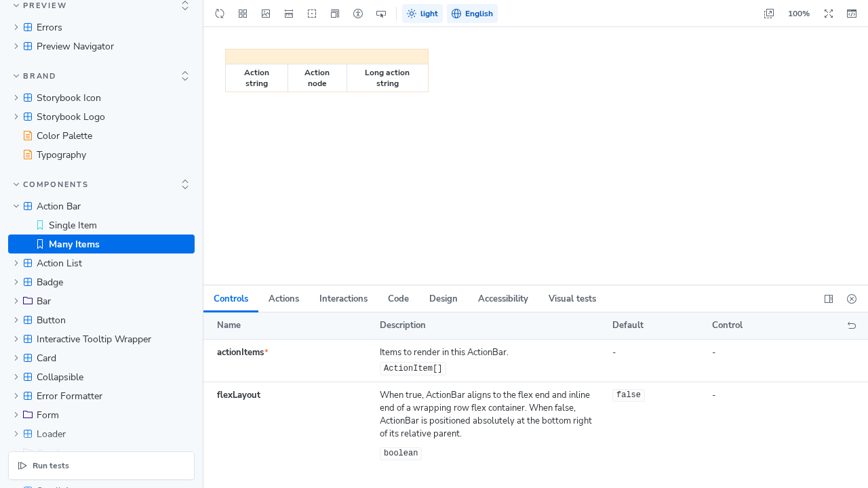Expand the Storybook Icon component
Image resolution: width=868 pixels, height=488 pixels.
(101, 98)
